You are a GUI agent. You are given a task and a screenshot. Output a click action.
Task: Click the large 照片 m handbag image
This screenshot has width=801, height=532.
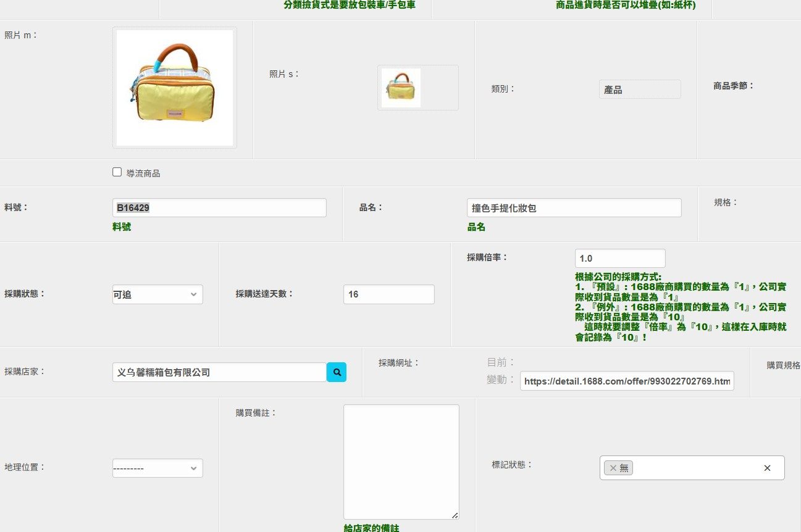click(x=175, y=88)
